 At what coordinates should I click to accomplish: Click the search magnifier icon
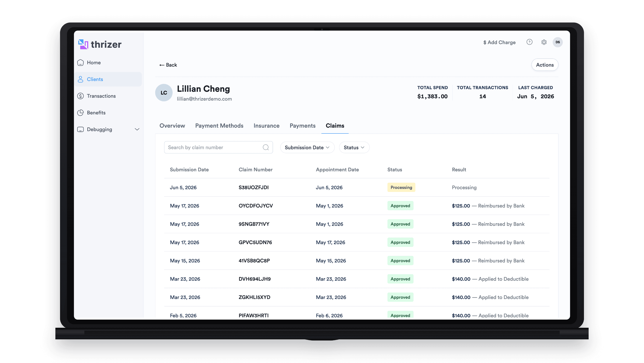coord(266,147)
